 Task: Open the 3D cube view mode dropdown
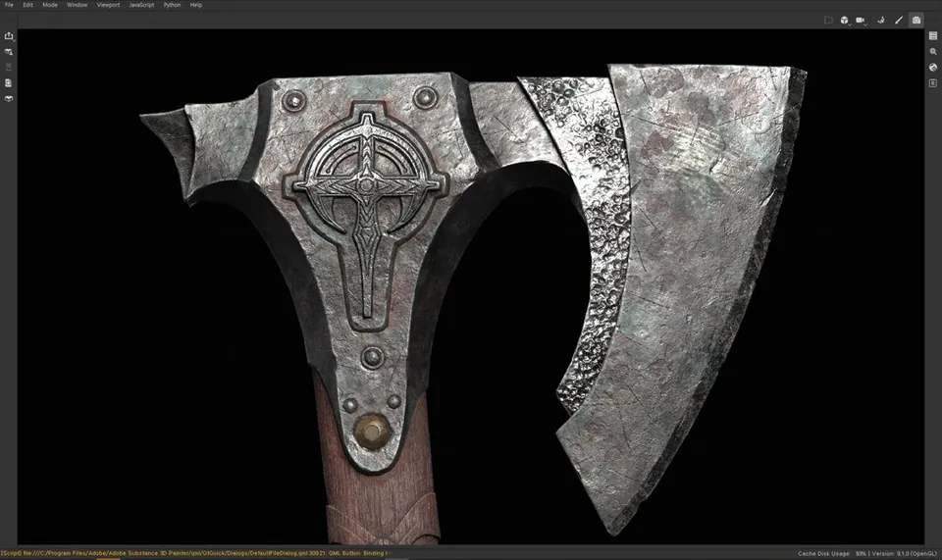click(845, 20)
